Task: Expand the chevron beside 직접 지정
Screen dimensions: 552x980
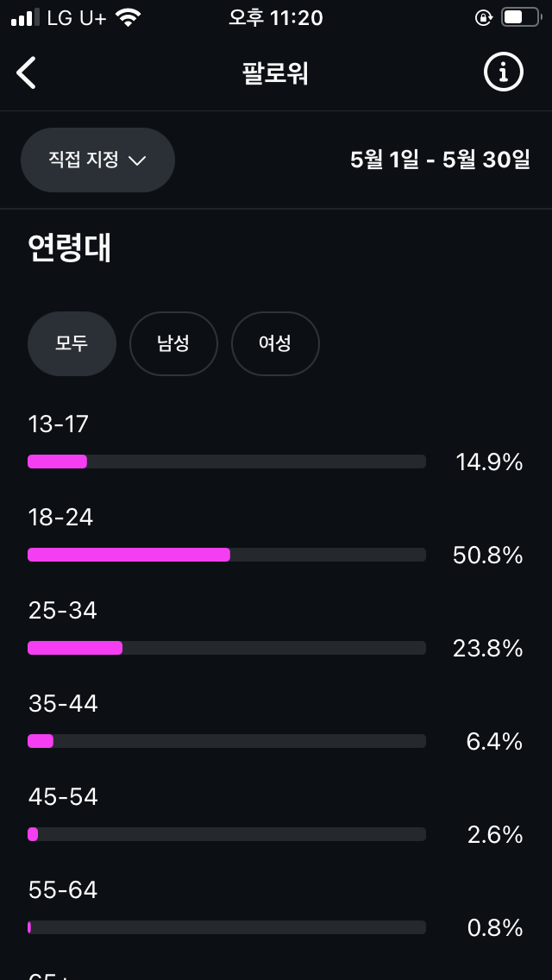Action: [137, 160]
